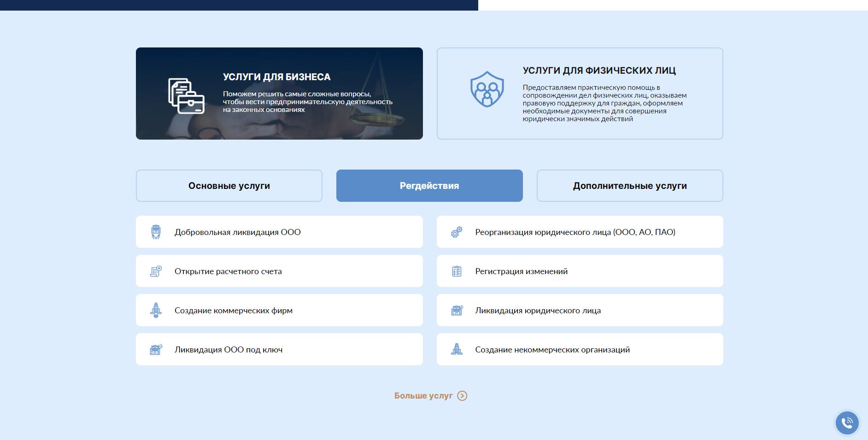
Task: Click the text starting Предоставляем практическую помощь
Action: tap(604, 103)
